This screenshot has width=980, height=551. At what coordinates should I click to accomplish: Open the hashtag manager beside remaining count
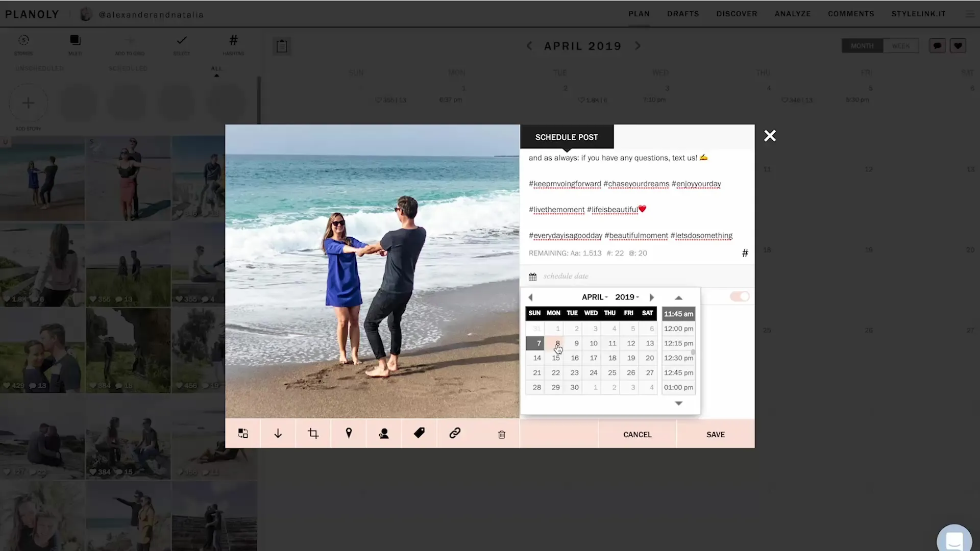745,253
